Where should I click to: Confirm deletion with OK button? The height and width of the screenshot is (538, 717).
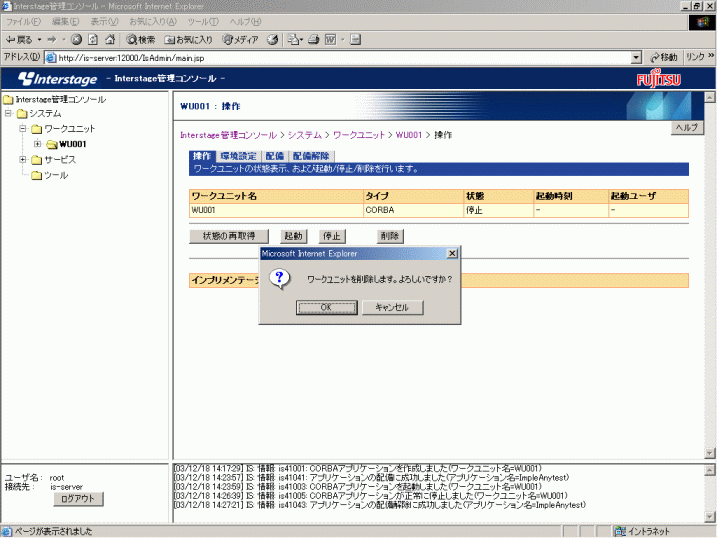pos(326,308)
